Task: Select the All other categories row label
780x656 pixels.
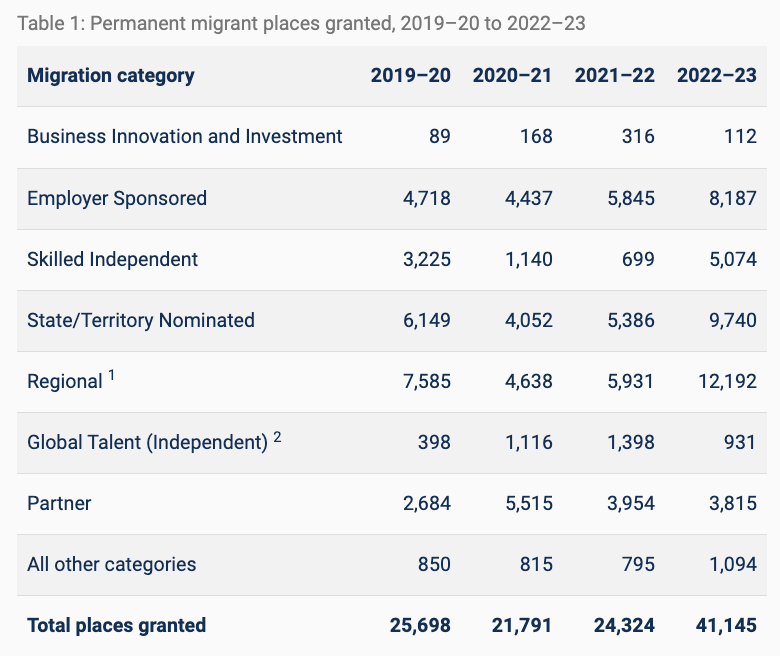Action: [112, 564]
